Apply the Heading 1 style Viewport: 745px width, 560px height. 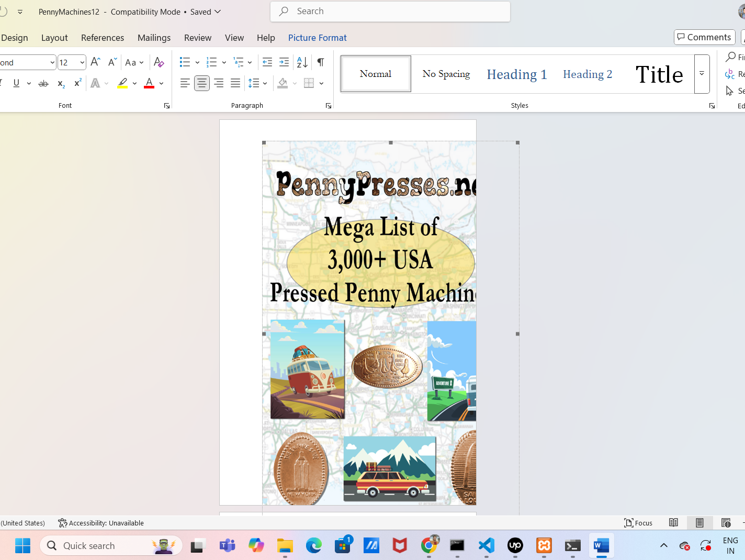tap(517, 74)
